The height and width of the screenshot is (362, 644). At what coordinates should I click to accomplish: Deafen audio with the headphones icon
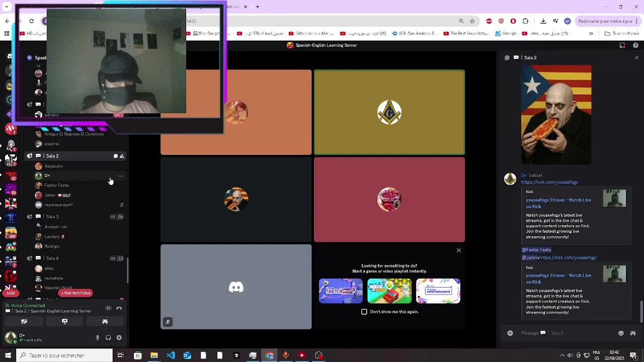tap(108, 338)
